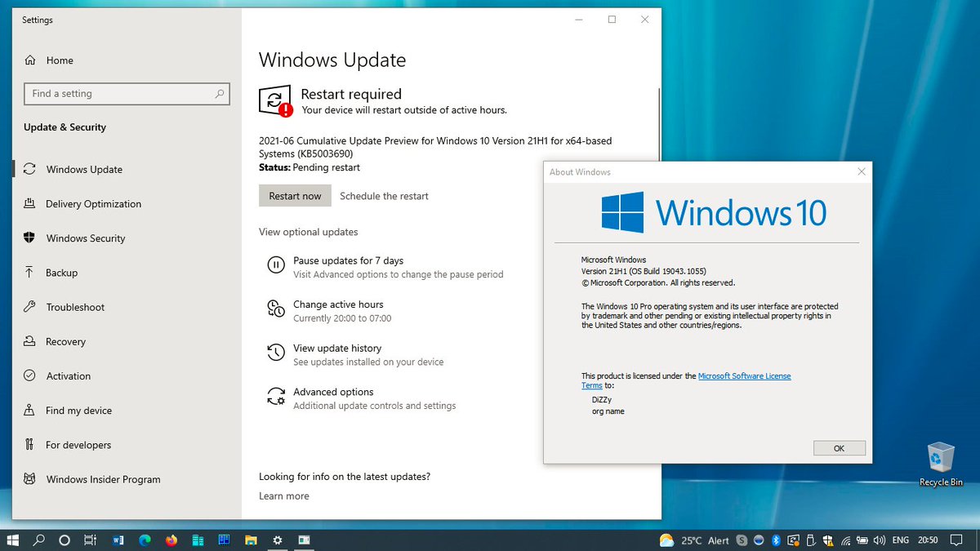Click the Settings gear on the taskbar
Image resolution: width=980 pixels, height=551 pixels.
click(x=277, y=540)
